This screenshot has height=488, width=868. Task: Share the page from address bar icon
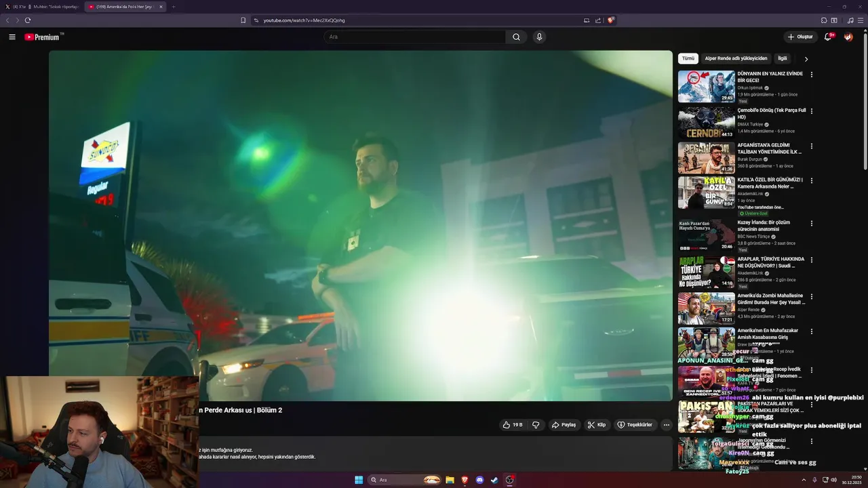tap(598, 20)
